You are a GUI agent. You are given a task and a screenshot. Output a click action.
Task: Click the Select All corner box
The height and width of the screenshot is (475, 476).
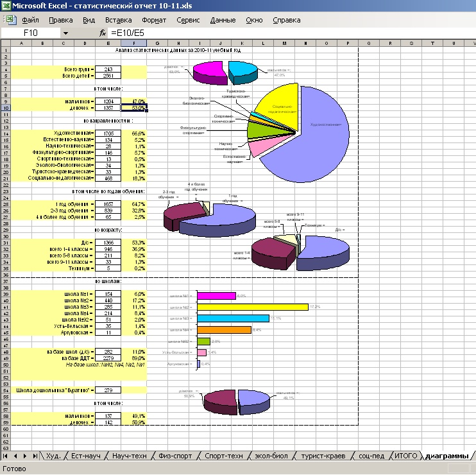click(x=4, y=44)
